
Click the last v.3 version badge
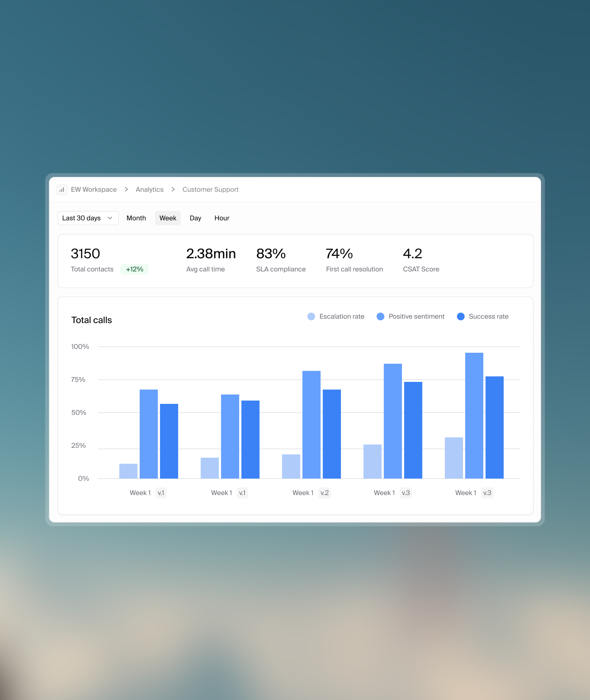coord(487,493)
